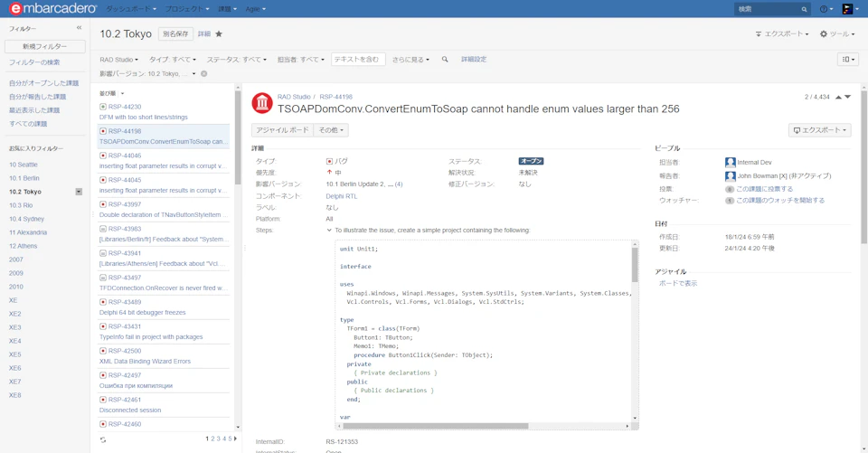Click the code block vertical scrollbar
Viewport: 868px width, 453px height.
(x=635, y=265)
